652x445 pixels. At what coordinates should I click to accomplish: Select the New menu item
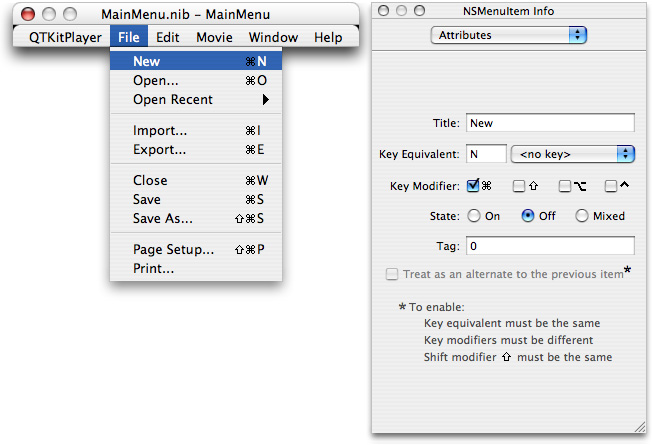point(196,61)
